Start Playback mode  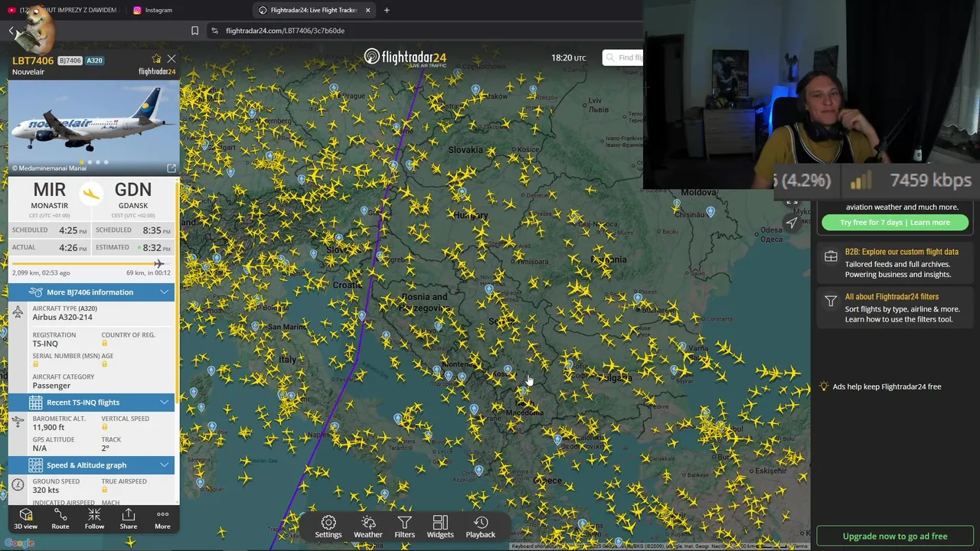click(481, 527)
